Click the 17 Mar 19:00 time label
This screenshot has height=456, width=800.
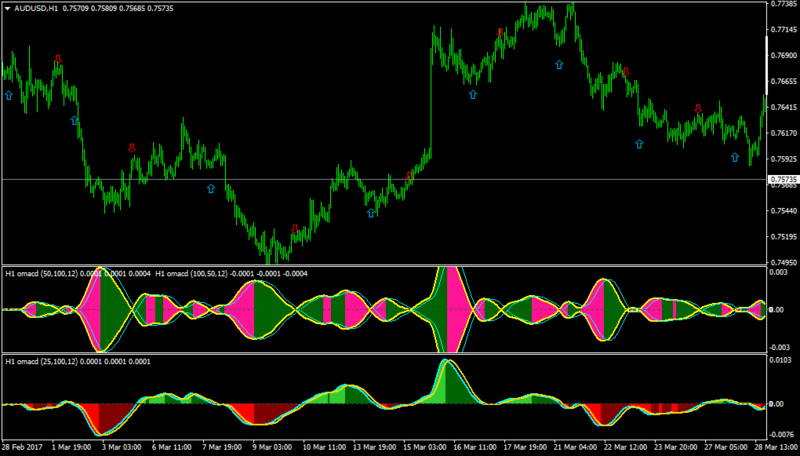526,447
